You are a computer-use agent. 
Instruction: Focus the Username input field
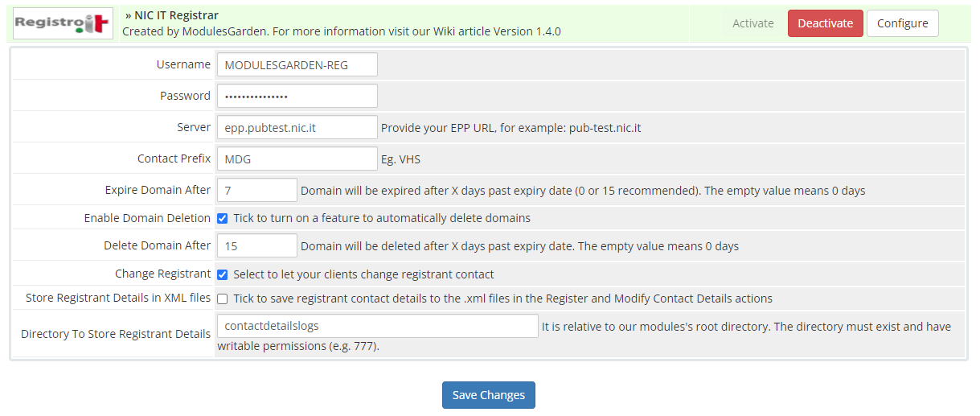[x=297, y=65]
